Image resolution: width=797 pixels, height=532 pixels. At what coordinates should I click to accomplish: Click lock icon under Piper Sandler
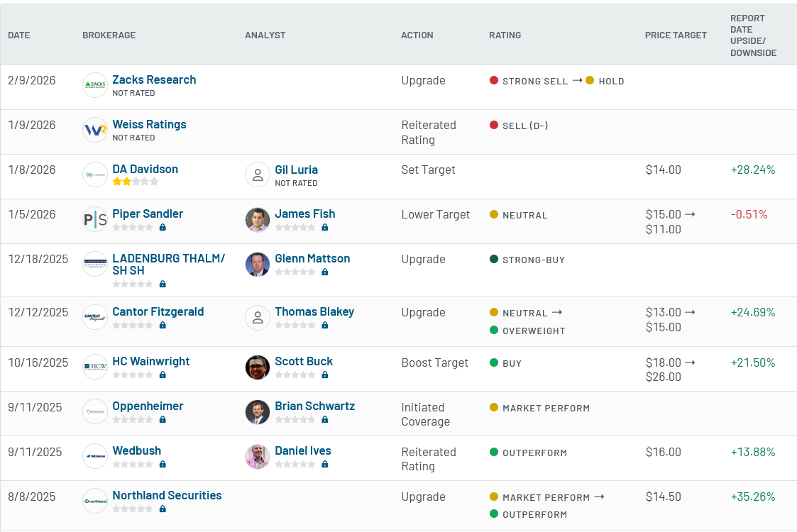coord(163,228)
